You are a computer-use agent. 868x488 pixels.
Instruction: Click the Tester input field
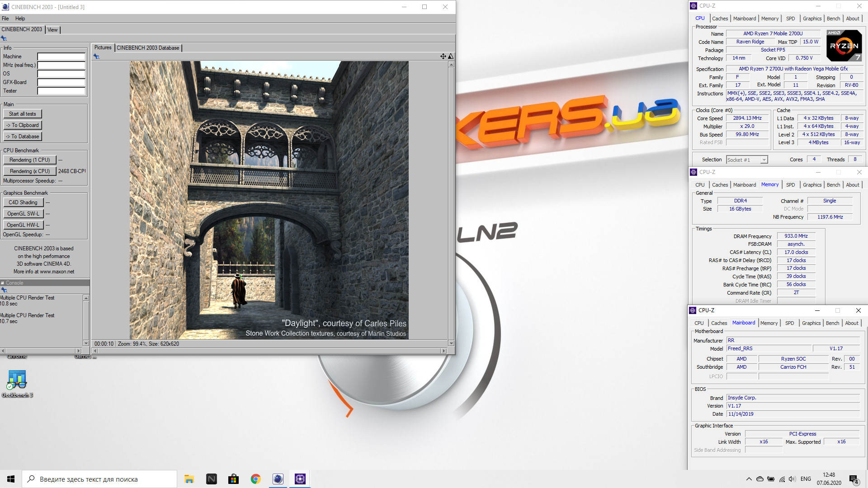[x=61, y=91]
